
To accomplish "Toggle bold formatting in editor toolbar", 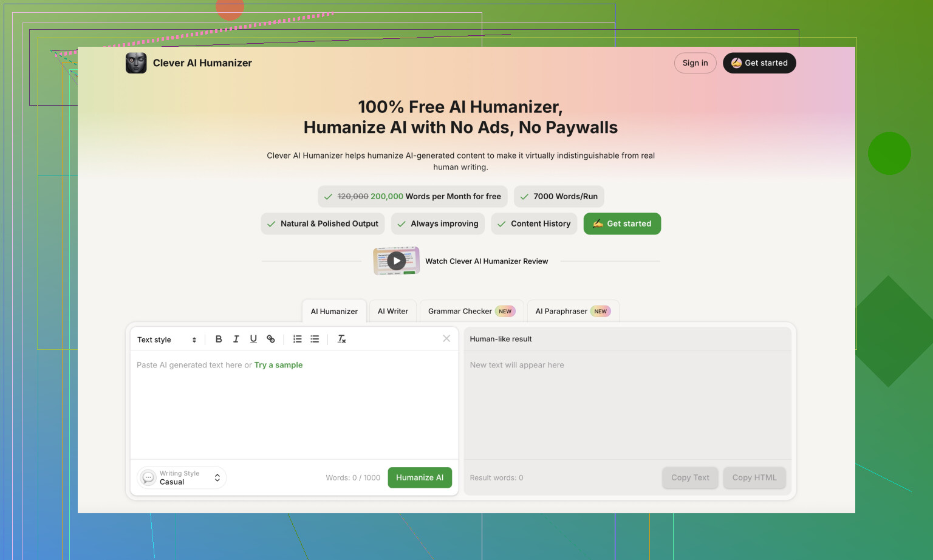I will (219, 340).
